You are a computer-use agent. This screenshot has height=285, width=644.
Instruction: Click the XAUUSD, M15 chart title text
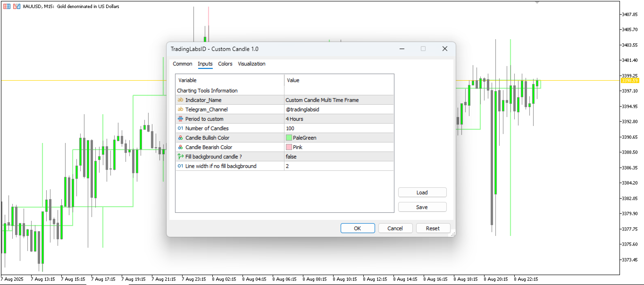71,7
